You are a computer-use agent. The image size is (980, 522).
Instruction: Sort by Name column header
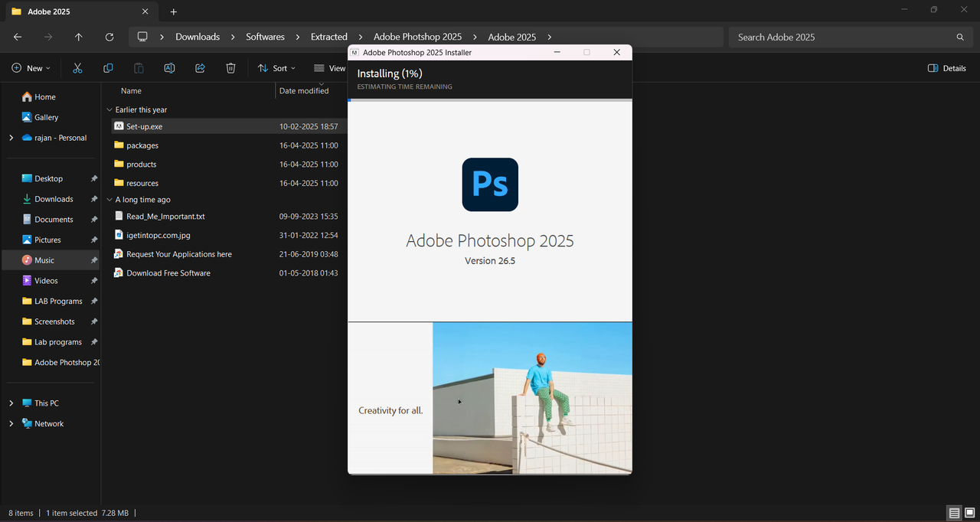[131, 90]
